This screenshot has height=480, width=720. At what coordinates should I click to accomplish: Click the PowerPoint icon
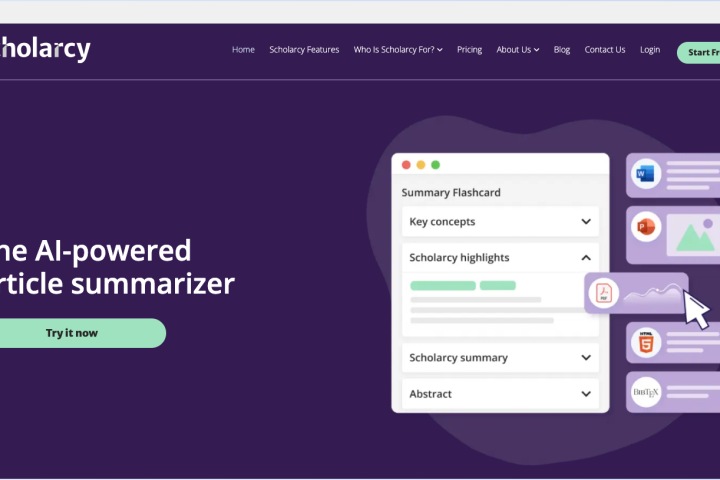tap(645, 229)
